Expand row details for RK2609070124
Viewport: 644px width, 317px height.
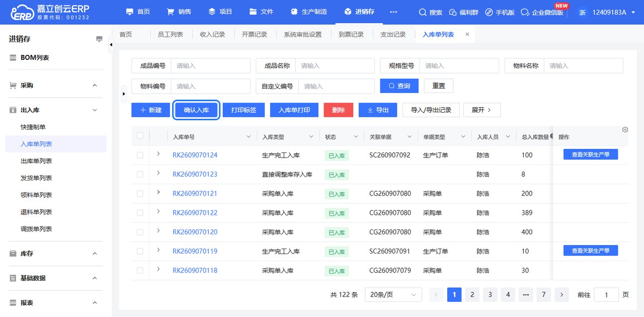(x=158, y=154)
